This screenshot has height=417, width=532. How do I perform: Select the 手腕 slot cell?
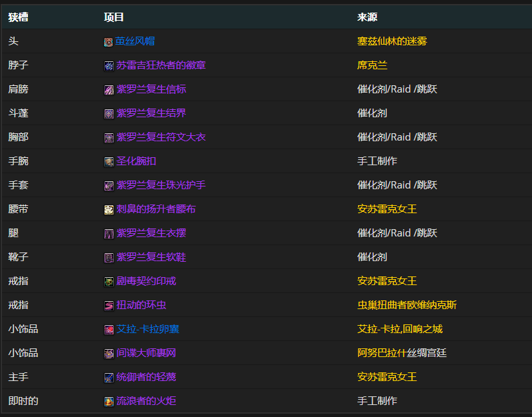[x=18, y=161]
